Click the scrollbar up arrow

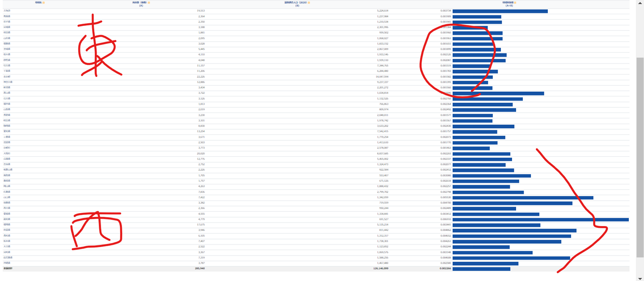coord(640,2)
